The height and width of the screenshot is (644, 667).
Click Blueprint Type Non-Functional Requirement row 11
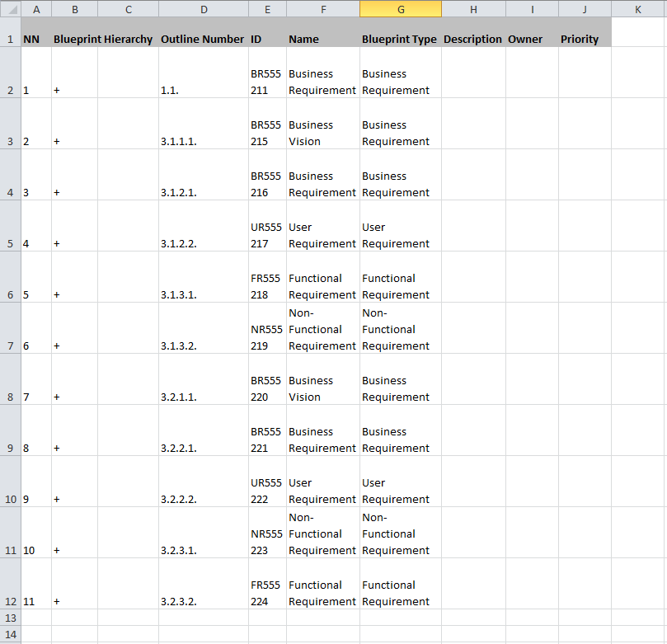[x=401, y=532]
